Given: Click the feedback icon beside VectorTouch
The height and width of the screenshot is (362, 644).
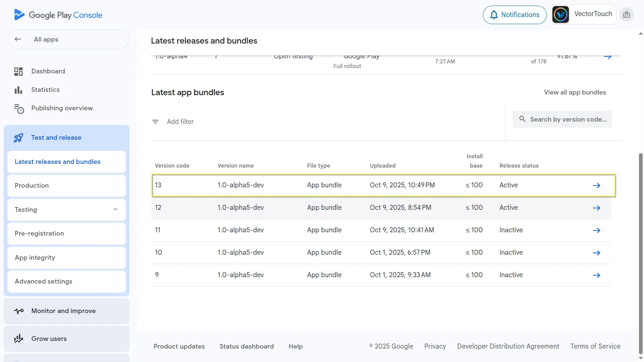Looking at the screenshot, I should pyautogui.click(x=626, y=15).
